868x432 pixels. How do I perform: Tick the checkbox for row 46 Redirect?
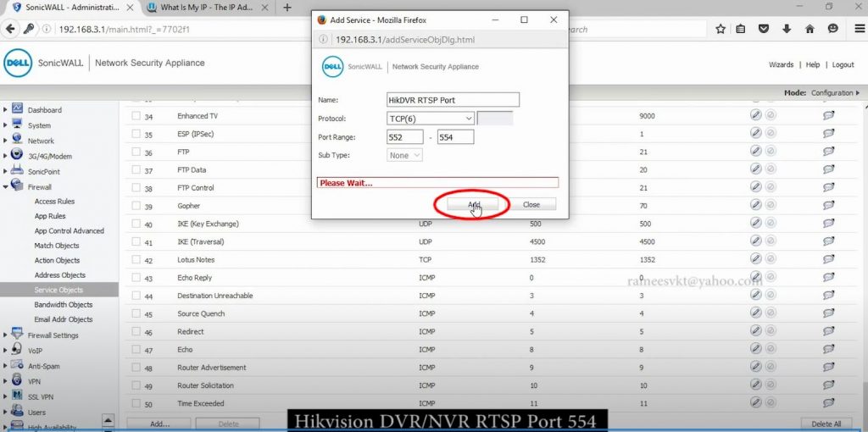(x=136, y=331)
